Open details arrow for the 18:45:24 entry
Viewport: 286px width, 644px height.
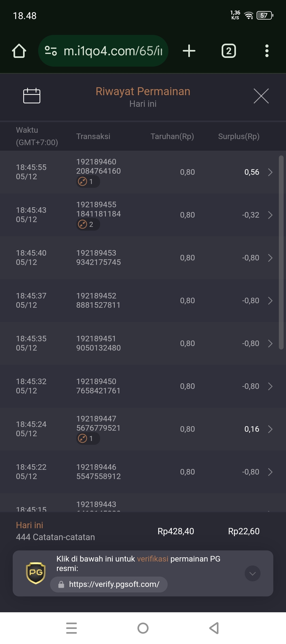click(270, 429)
